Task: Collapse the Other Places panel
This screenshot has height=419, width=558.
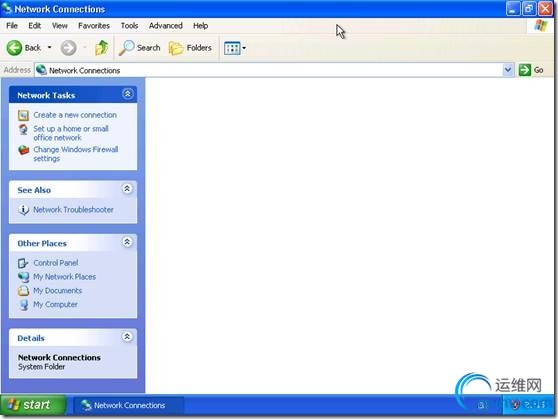Action: [x=127, y=242]
